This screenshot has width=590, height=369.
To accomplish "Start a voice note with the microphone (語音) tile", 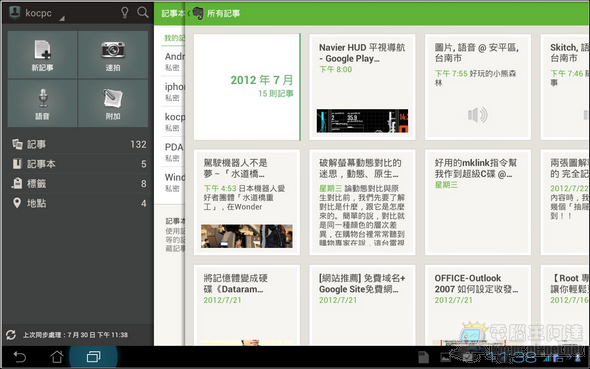I will coord(43,103).
